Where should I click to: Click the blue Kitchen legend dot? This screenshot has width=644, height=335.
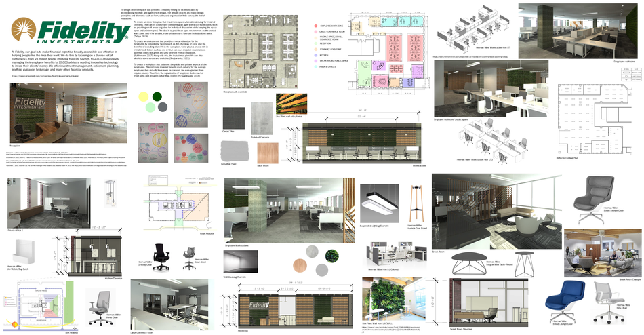click(x=316, y=55)
